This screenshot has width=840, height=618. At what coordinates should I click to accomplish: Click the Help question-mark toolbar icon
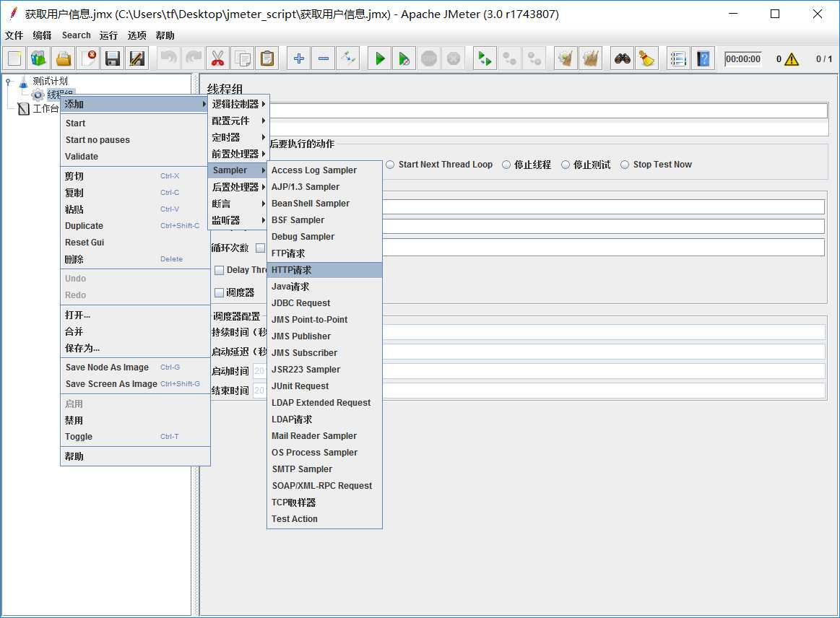coord(703,58)
